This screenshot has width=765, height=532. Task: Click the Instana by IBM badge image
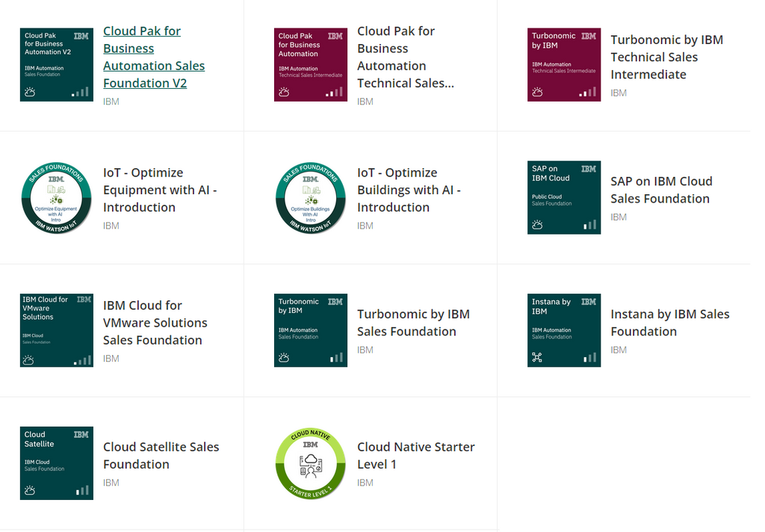coord(564,330)
